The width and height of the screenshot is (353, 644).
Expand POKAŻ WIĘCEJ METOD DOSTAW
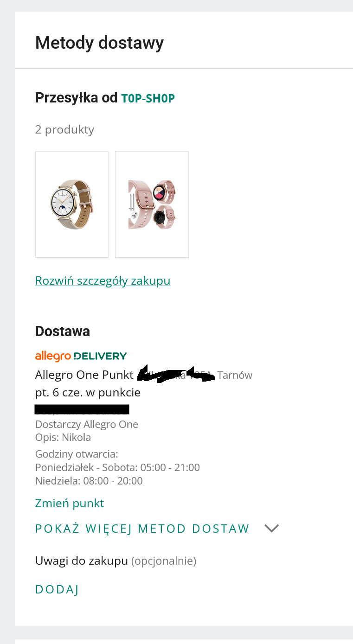(x=142, y=529)
